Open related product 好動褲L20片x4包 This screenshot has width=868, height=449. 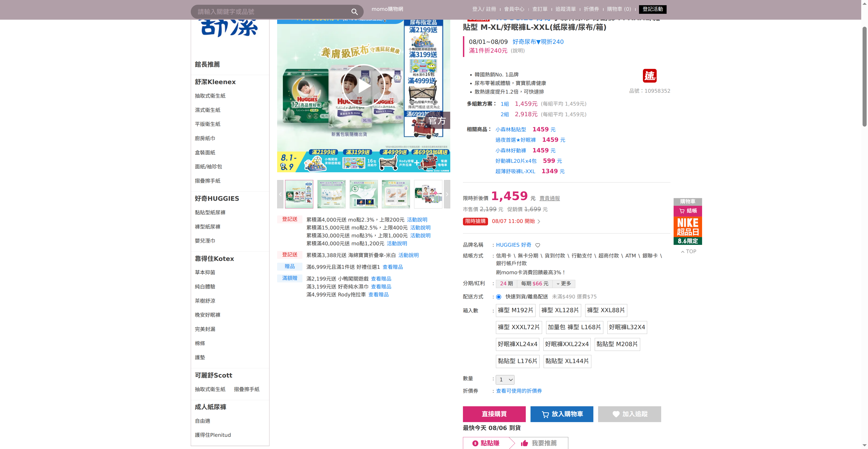pos(516,161)
